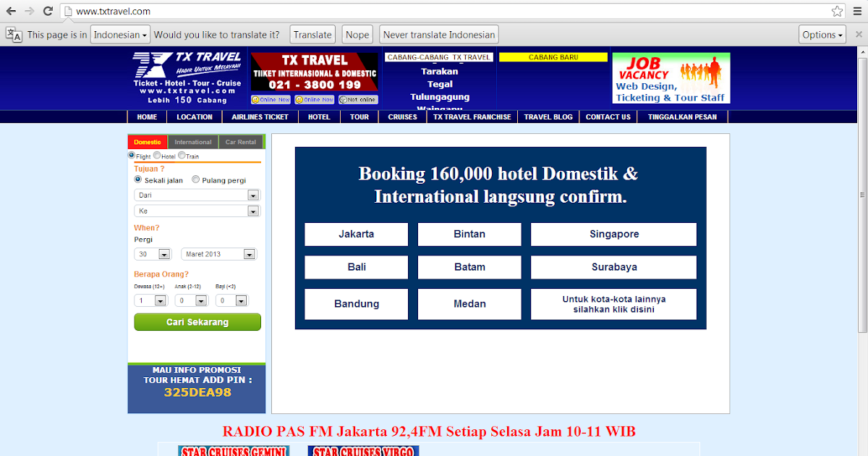Select the Surabaya hotel button
The width and height of the screenshot is (868, 456).
[614, 267]
